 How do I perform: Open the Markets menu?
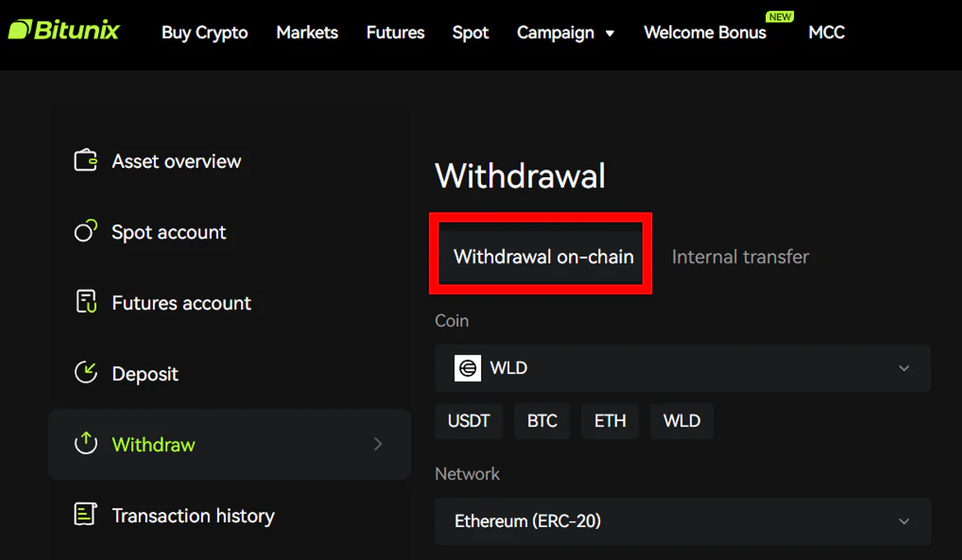(307, 33)
